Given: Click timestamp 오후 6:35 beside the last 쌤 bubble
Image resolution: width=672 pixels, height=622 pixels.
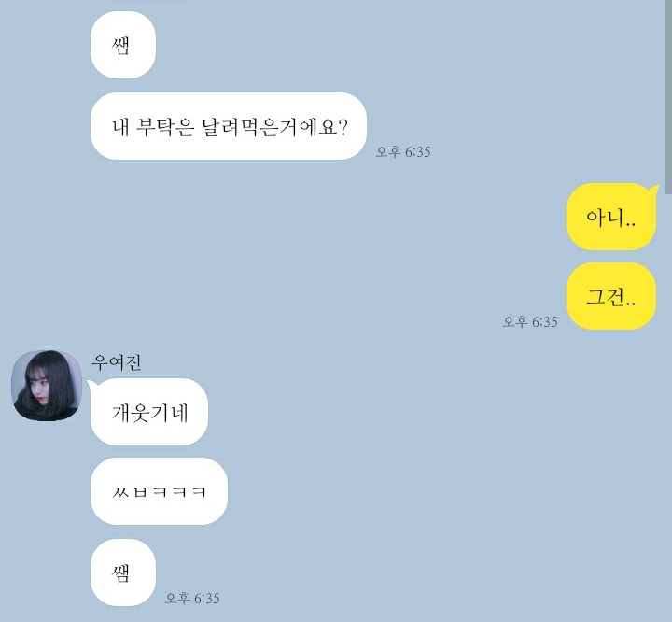Looking at the screenshot, I should (192, 598).
